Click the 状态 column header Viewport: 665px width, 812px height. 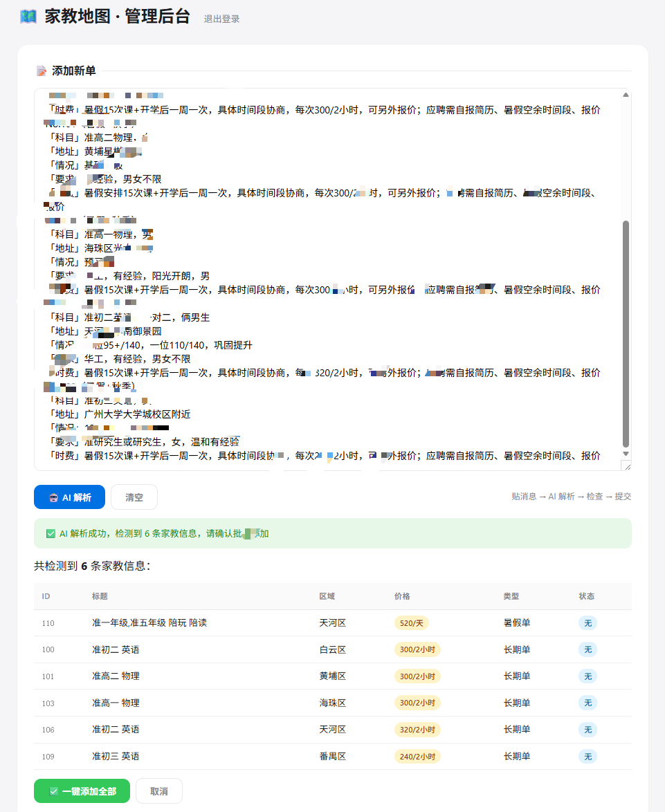[587, 597]
